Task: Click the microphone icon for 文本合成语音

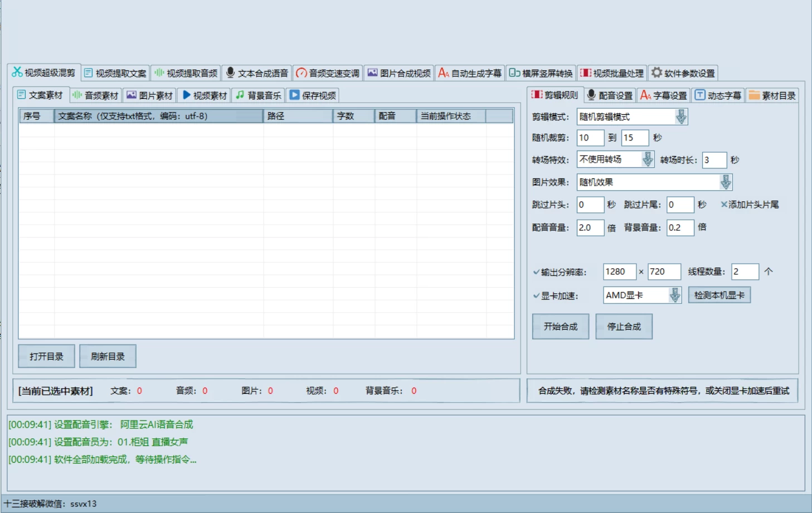Action: point(231,72)
